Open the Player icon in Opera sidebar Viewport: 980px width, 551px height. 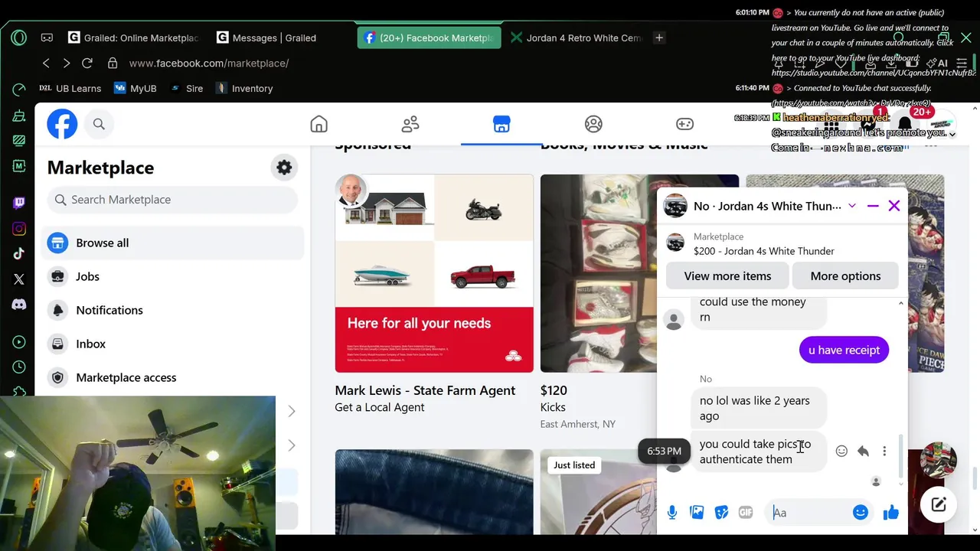pyautogui.click(x=19, y=342)
